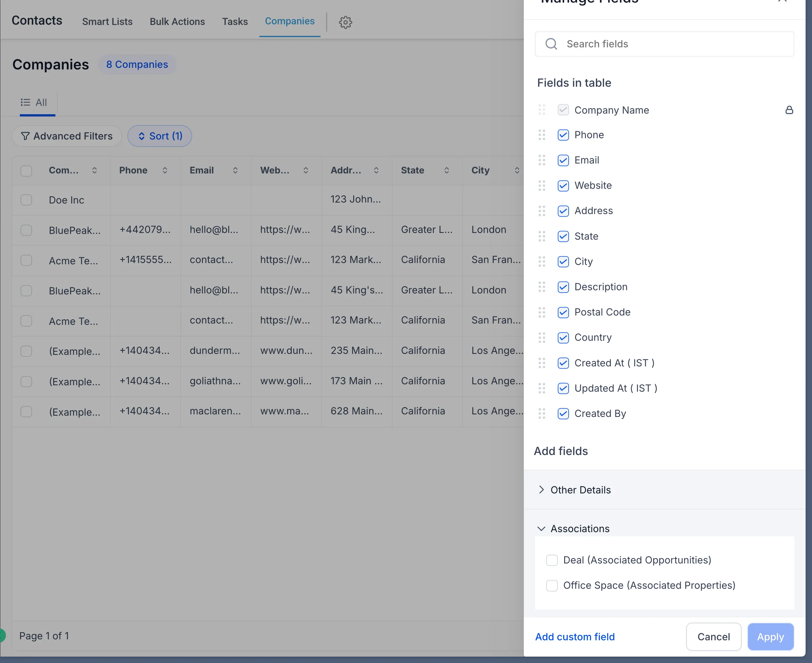
Task: Click the magnifier icon in the search box
Action: pos(551,44)
